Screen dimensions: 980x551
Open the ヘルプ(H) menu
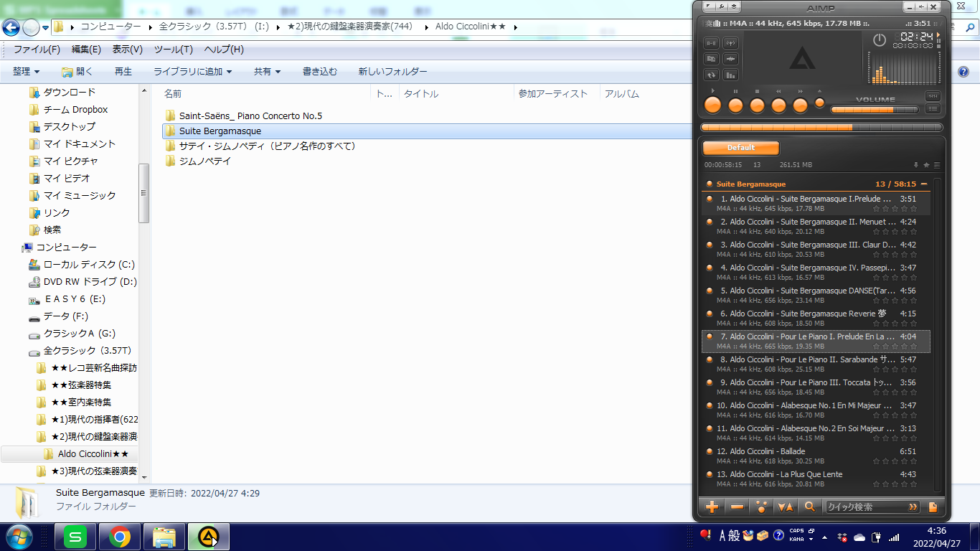tap(224, 50)
